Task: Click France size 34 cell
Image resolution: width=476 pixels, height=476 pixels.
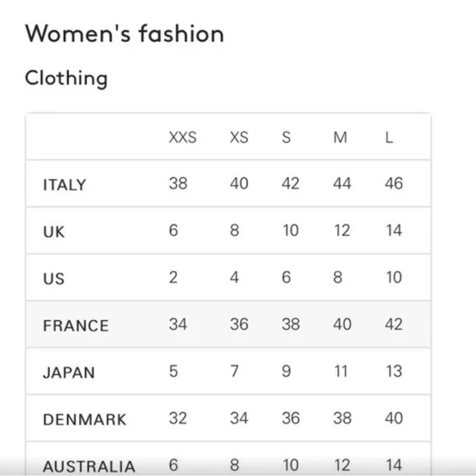Action: tap(178, 324)
